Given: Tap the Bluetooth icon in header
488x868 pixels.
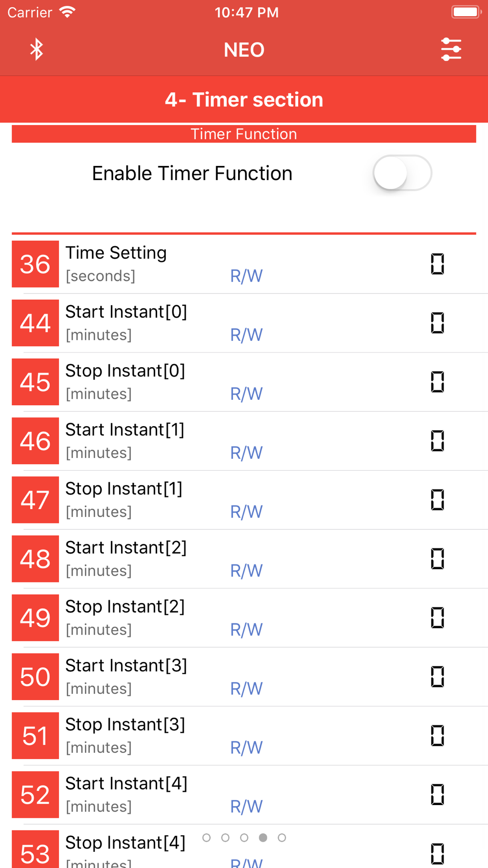Looking at the screenshot, I should point(37,49).
